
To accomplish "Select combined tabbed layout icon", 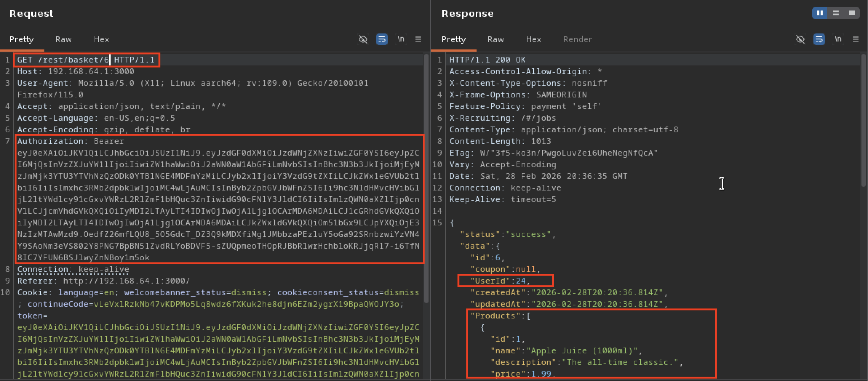I will coord(852,13).
